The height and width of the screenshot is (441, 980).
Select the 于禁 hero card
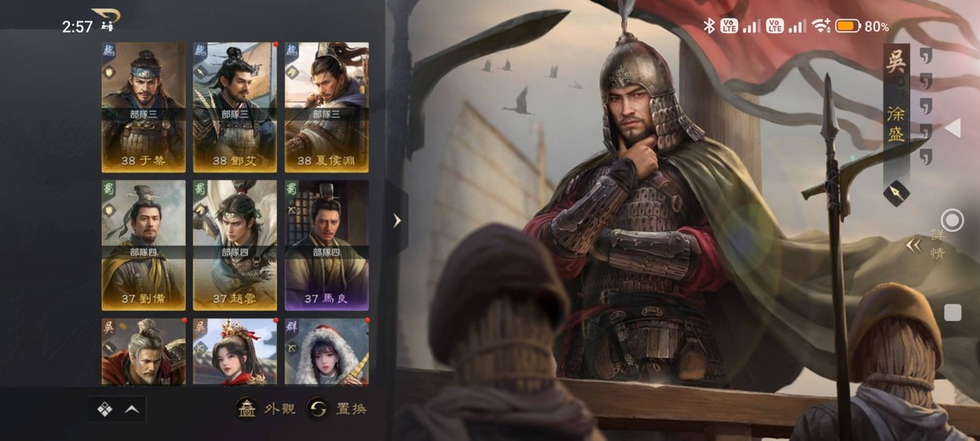pos(144,107)
